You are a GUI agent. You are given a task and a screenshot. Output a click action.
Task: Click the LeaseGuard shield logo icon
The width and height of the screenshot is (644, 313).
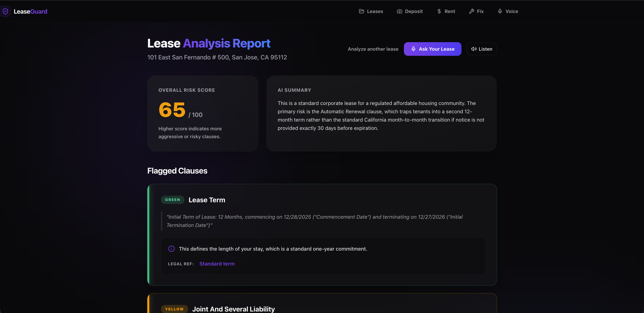5,11
